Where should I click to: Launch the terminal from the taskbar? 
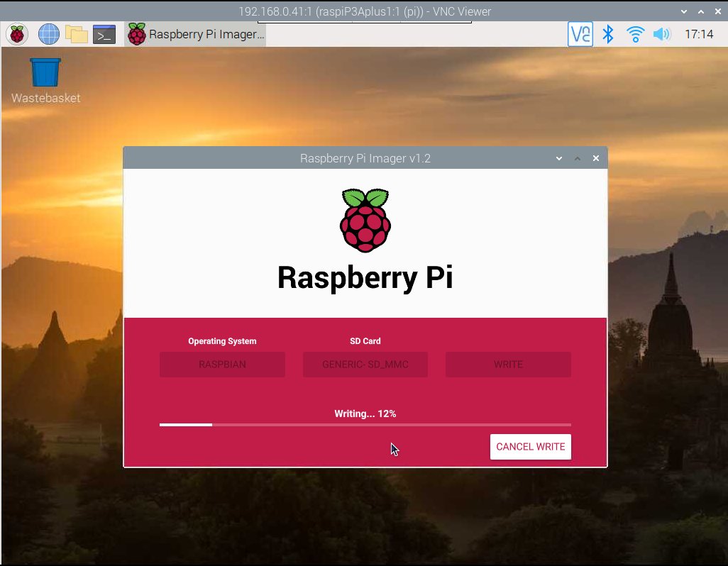(104, 34)
